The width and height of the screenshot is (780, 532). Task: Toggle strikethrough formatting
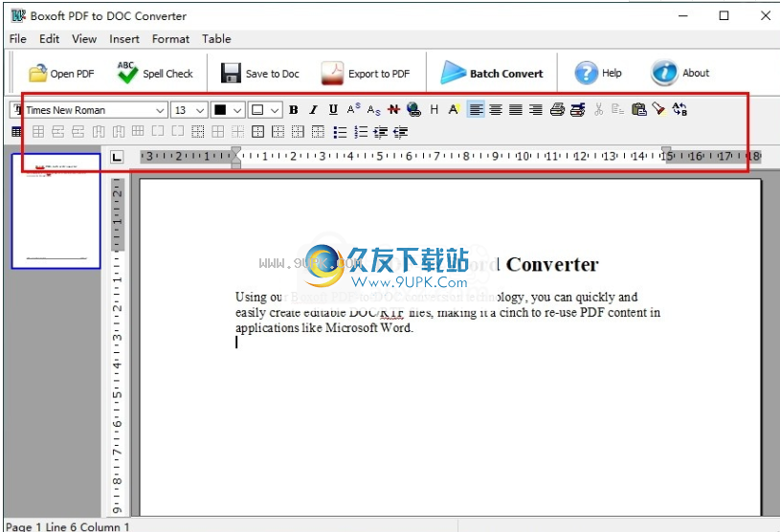pyautogui.click(x=393, y=109)
